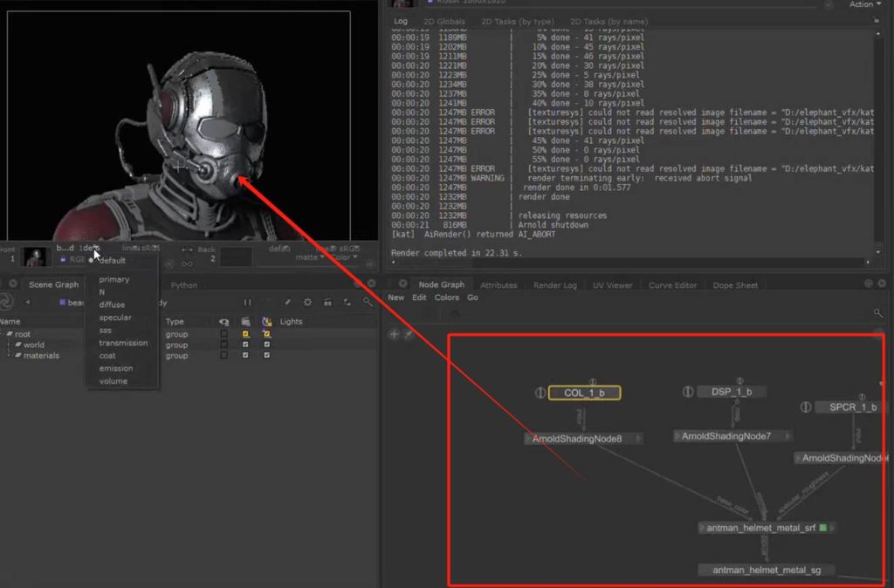The width and height of the screenshot is (894, 588).
Task: Pause Scene Graph updates with pause icon
Action: pyautogui.click(x=247, y=302)
